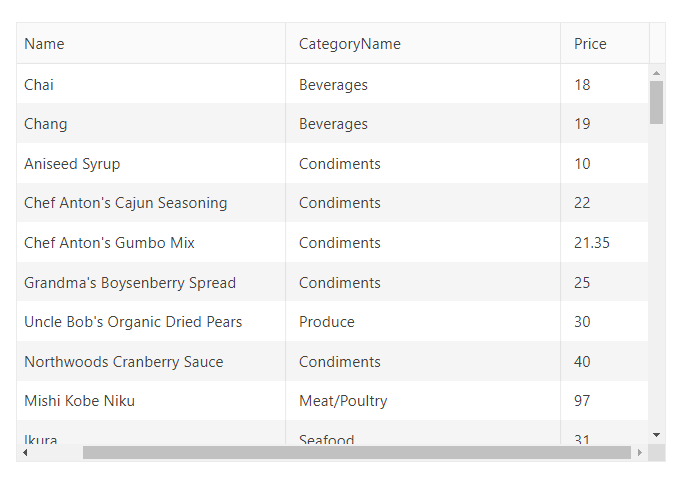Image resolution: width=690 pixels, height=483 pixels.
Task: Click the vertical scrollbar thumb
Action: (656, 102)
